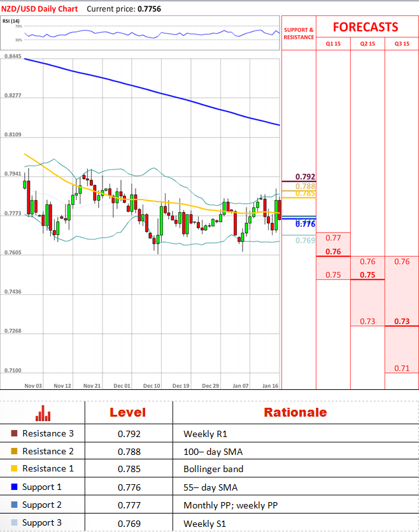The width and height of the screenshot is (419, 532).
Task: Click the 'Support 1' row label
Action: [x=42, y=487]
